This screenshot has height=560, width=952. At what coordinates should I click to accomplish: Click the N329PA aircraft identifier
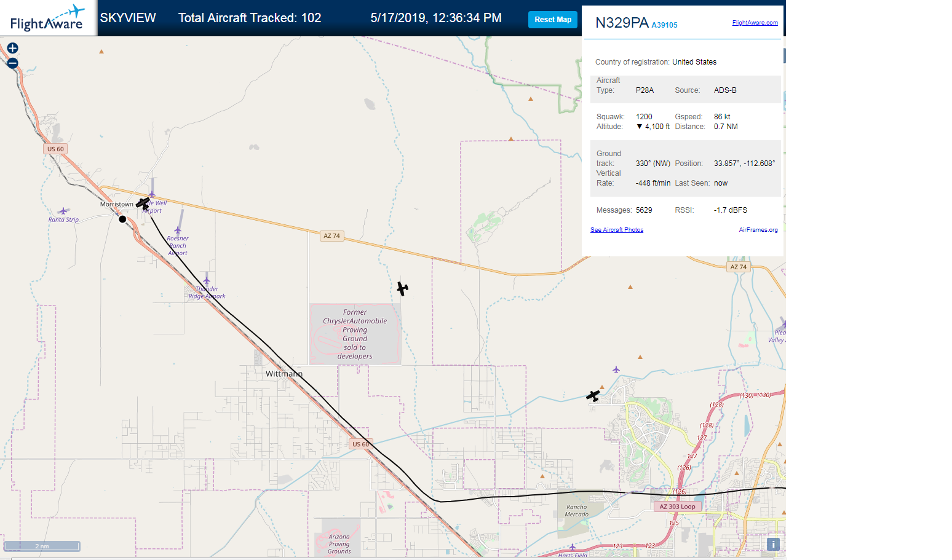point(622,23)
